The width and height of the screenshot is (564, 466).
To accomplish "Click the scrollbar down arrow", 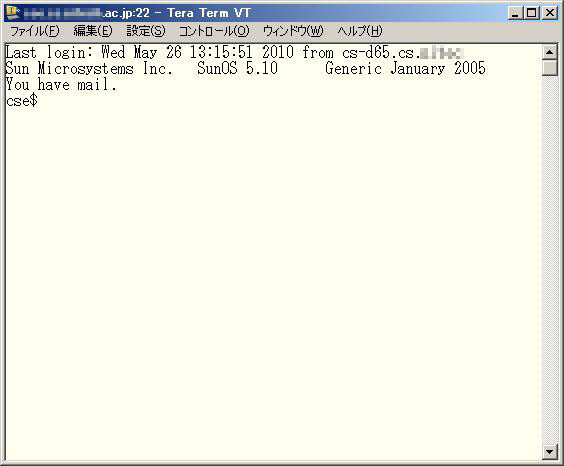I will [549, 452].
